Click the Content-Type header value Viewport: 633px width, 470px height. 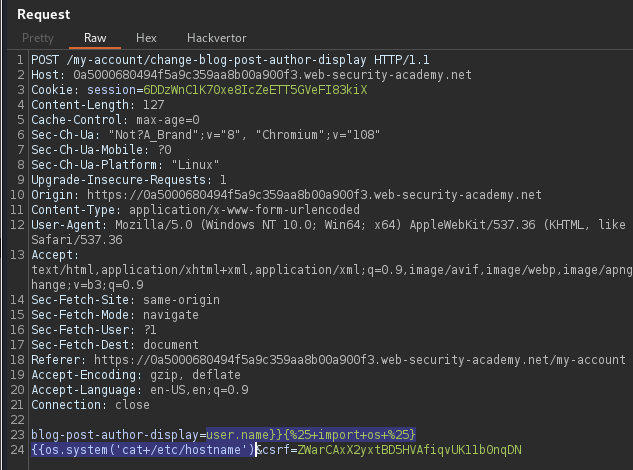(x=244, y=210)
